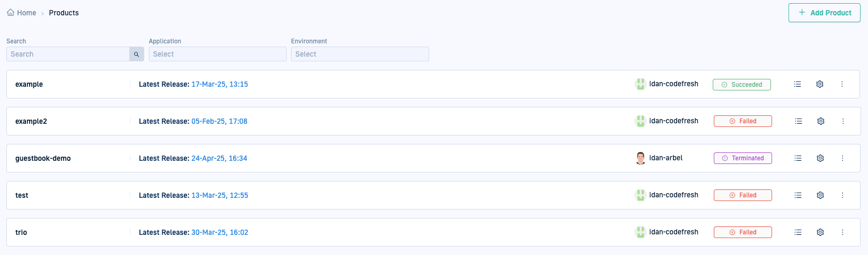Open list icon for test product

[x=798, y=195]
